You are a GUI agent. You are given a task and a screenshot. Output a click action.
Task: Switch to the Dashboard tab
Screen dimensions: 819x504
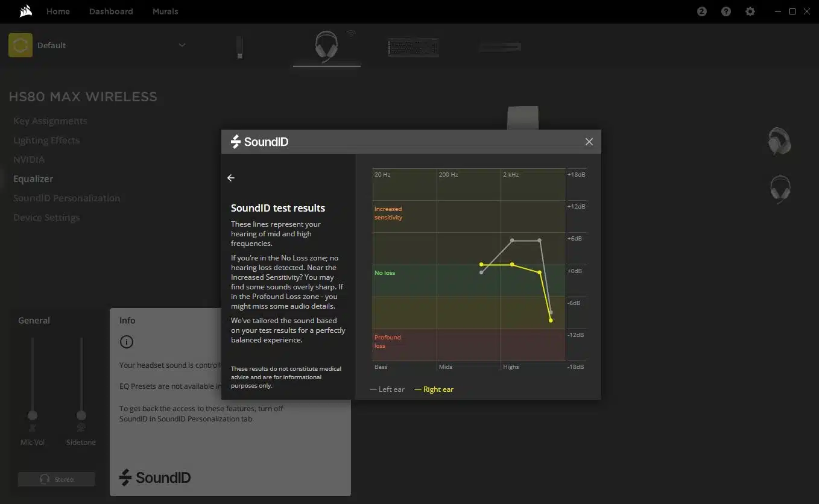tap(111, 11)
